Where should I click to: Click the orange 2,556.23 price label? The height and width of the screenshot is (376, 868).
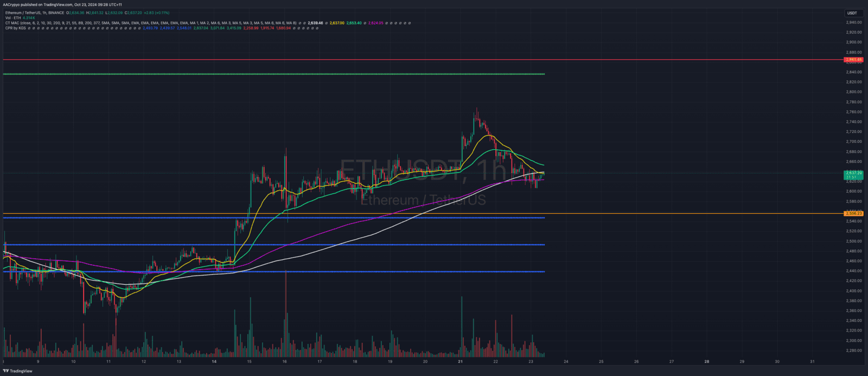coord(853,214)
